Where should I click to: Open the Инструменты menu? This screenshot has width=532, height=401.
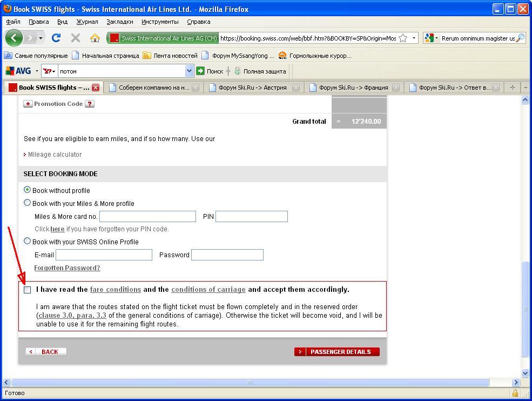[x=160, y=22]
